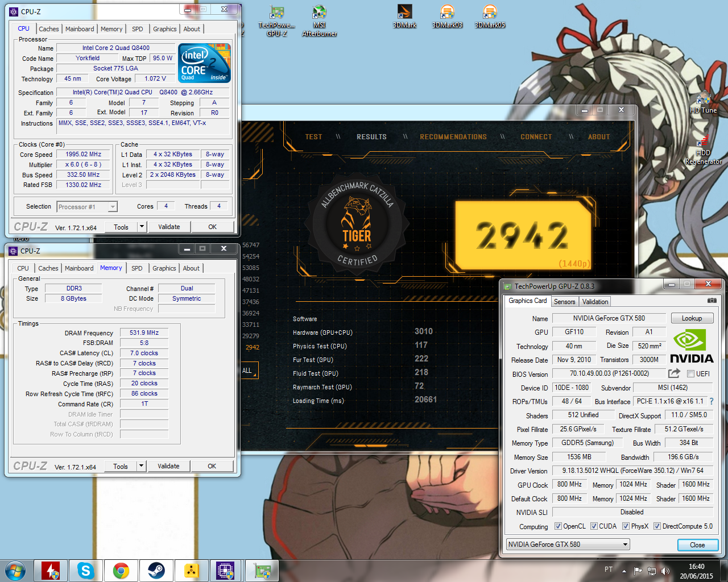Viewport: 728px width, 582px height.
Task: Switch to Caches tab in top CPU-Z
Action: coord(49,29)
